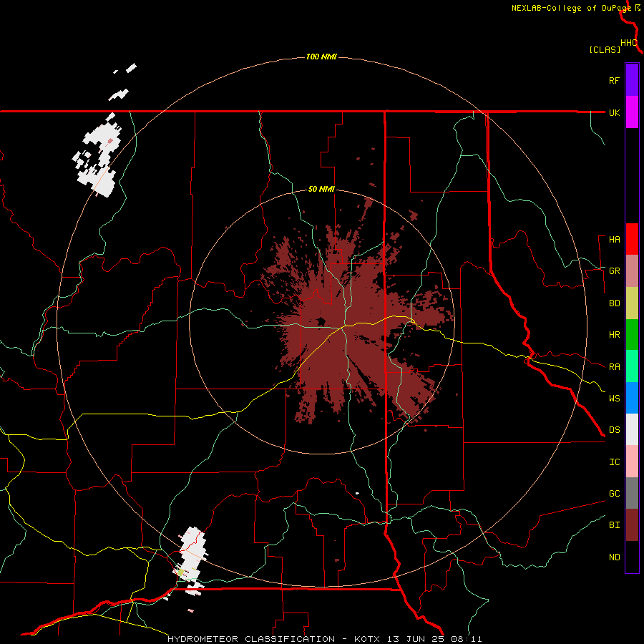Click the "HYDROMETEOR CLASSIFICATION - KOTX" caption
The width and height of the screenshot is (644, 644).
pos(273,639)
